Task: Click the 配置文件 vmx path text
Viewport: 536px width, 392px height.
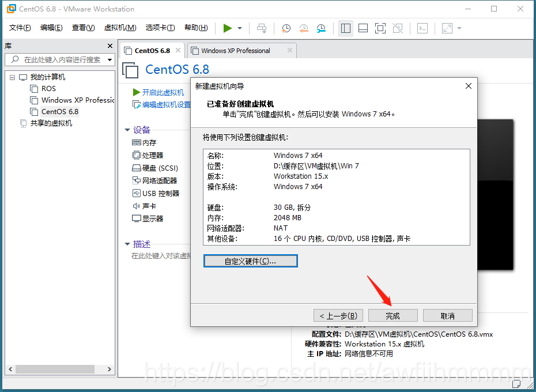Action: tap(418, 334)
